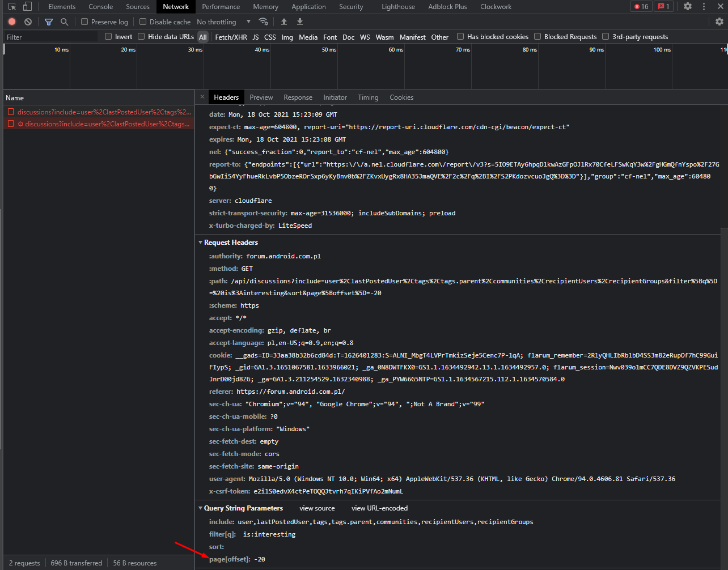The image size is (728, 570).
Task: Open the network search panel
Action: point(64,22)
